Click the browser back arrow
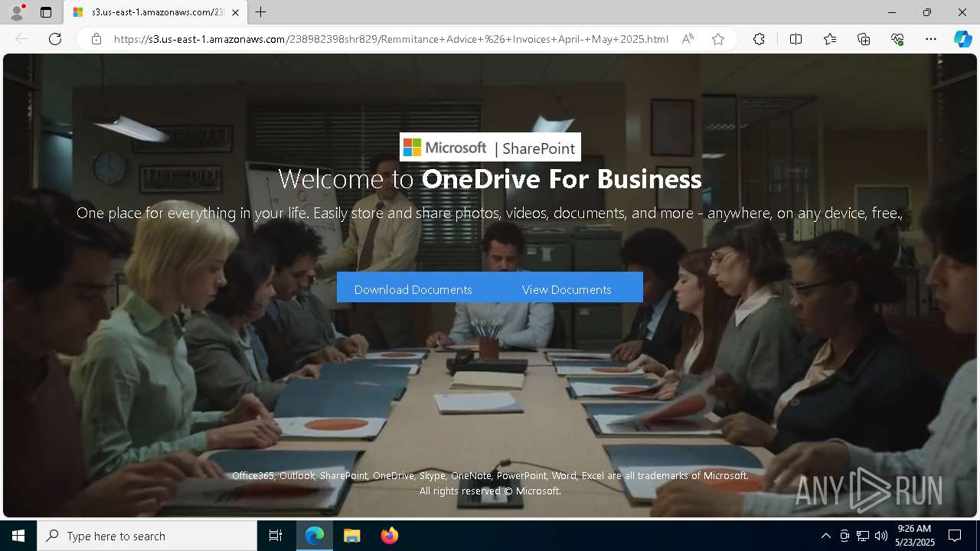Image resolution: width=980 pixels, height=551 pixels. coord(21,39)
